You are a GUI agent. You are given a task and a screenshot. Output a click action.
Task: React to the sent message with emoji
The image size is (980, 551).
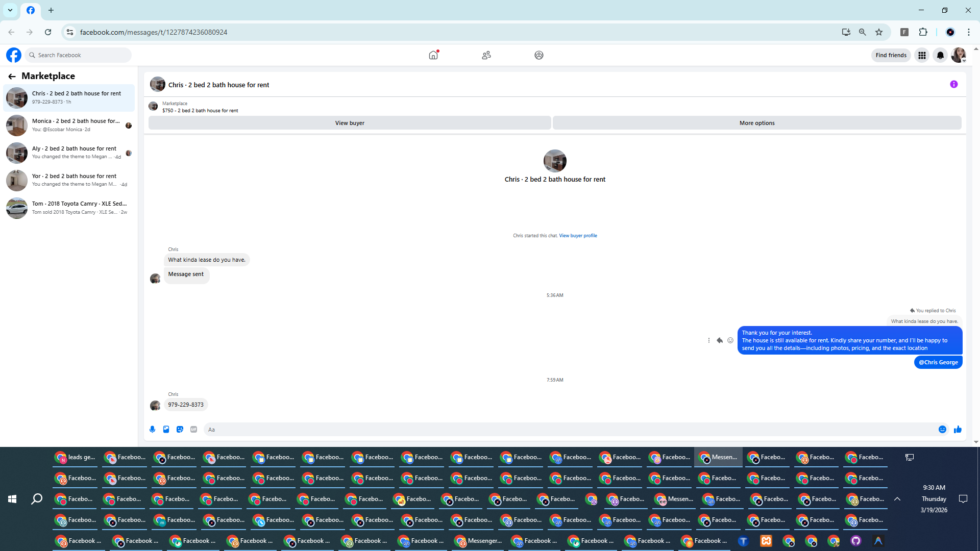(x=730, y=340)
